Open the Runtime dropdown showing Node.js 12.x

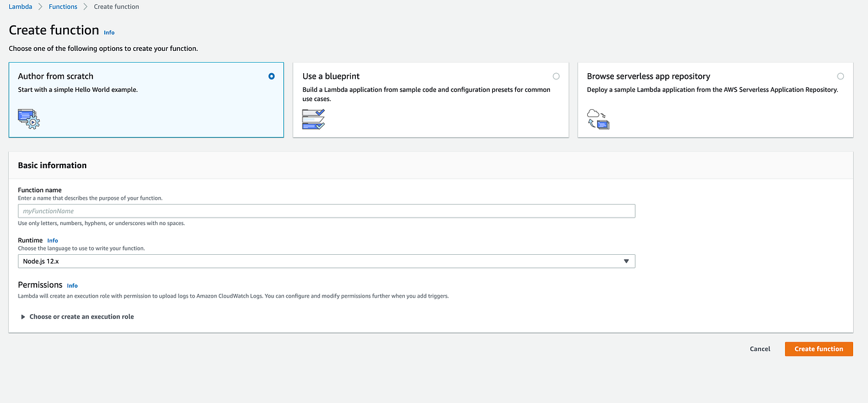327,261
